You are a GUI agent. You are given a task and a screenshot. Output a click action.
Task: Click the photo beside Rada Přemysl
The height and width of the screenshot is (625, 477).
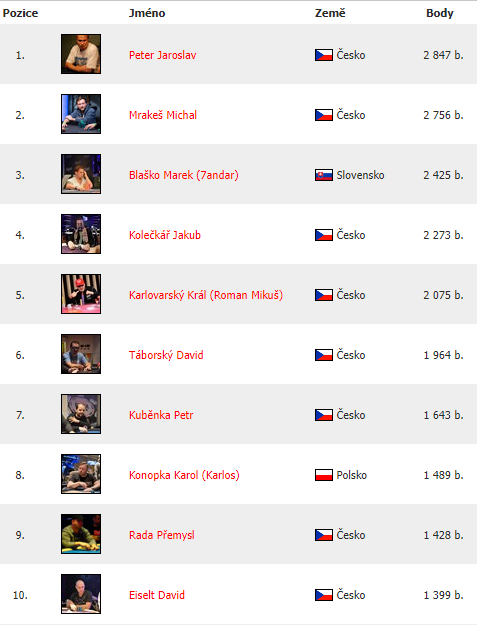click(81, 534)
